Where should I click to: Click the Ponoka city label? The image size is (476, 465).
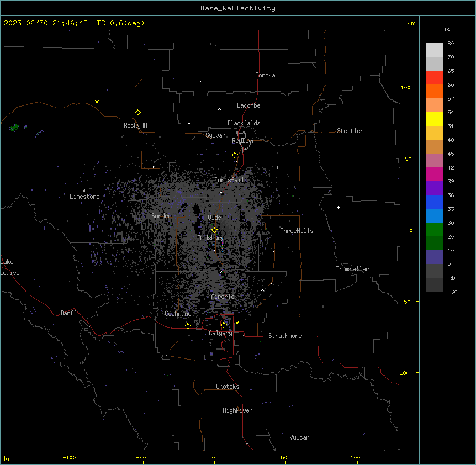click(265, 75)
